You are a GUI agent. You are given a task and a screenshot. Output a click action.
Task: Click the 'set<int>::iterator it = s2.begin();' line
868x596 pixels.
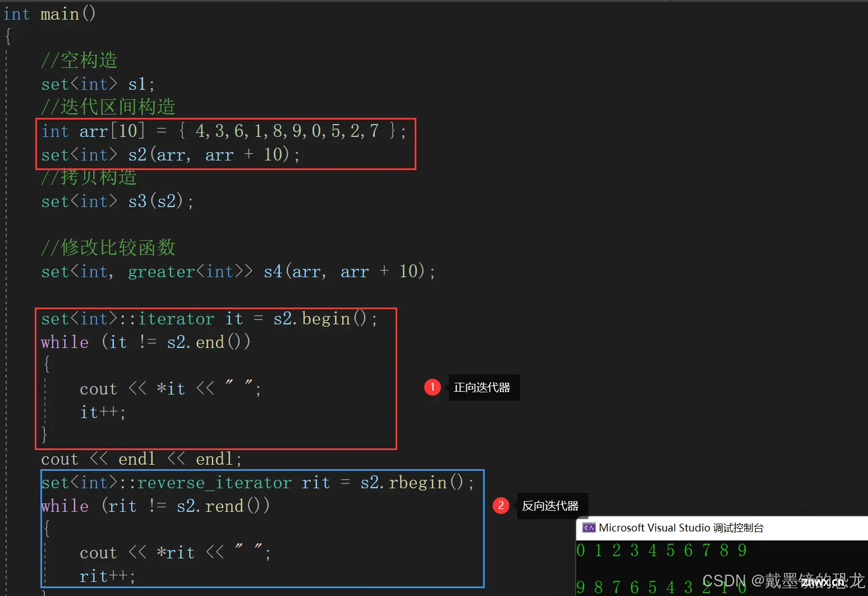pos(209,319)
